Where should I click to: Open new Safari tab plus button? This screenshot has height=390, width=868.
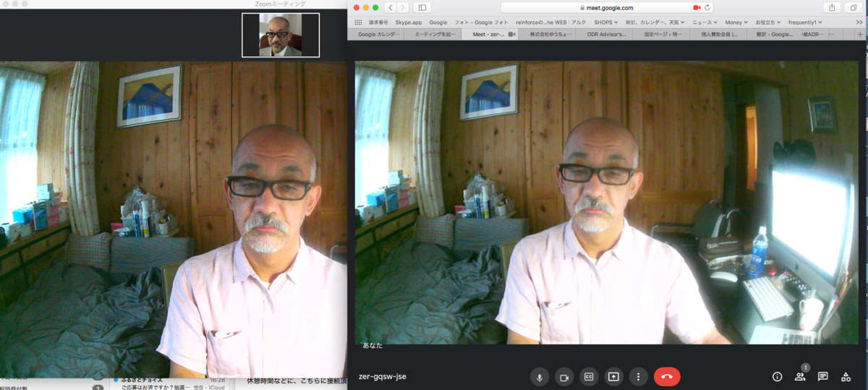860,34
